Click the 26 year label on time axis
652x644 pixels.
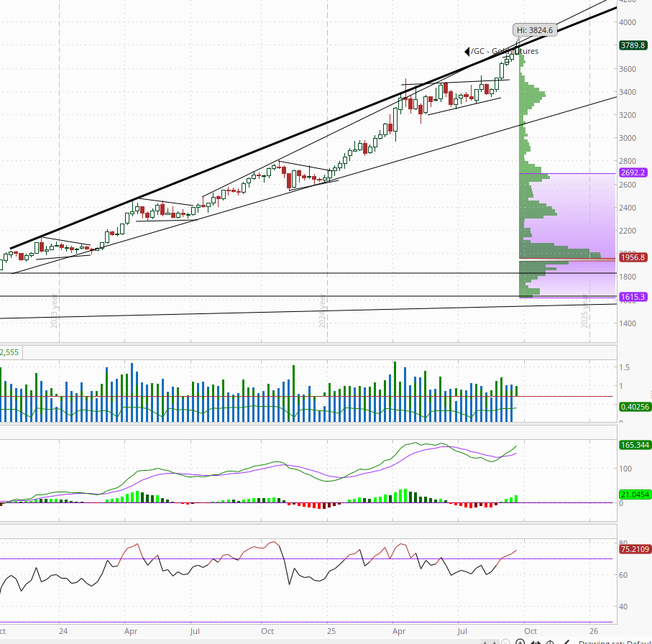coord(594,631)
